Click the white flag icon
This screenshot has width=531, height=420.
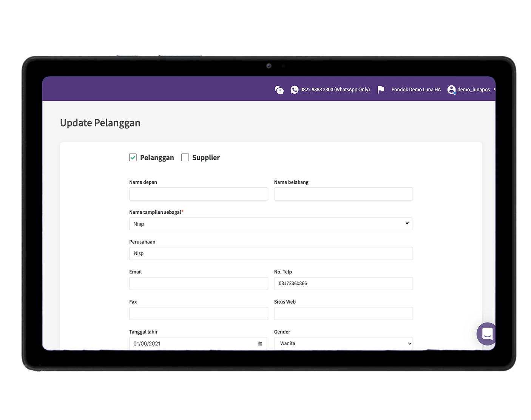(x=381, y=90)
